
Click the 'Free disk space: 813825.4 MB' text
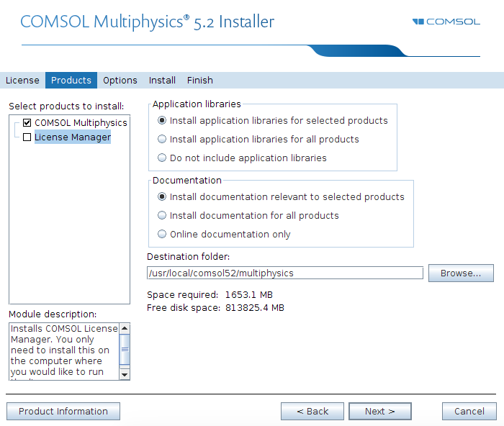216,308
